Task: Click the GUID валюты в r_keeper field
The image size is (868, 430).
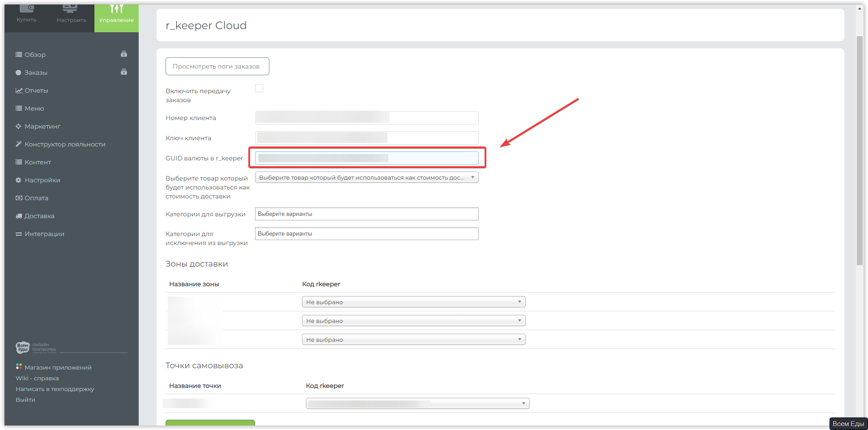Action: (x=367, y=158)
